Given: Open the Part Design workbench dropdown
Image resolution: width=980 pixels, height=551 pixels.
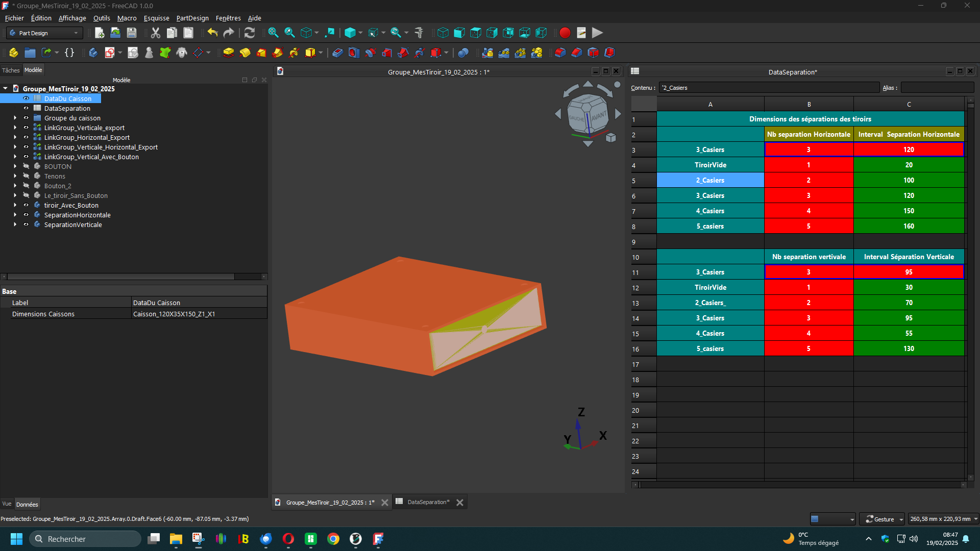Looking at the screenshot, I should tap(45, 33).
